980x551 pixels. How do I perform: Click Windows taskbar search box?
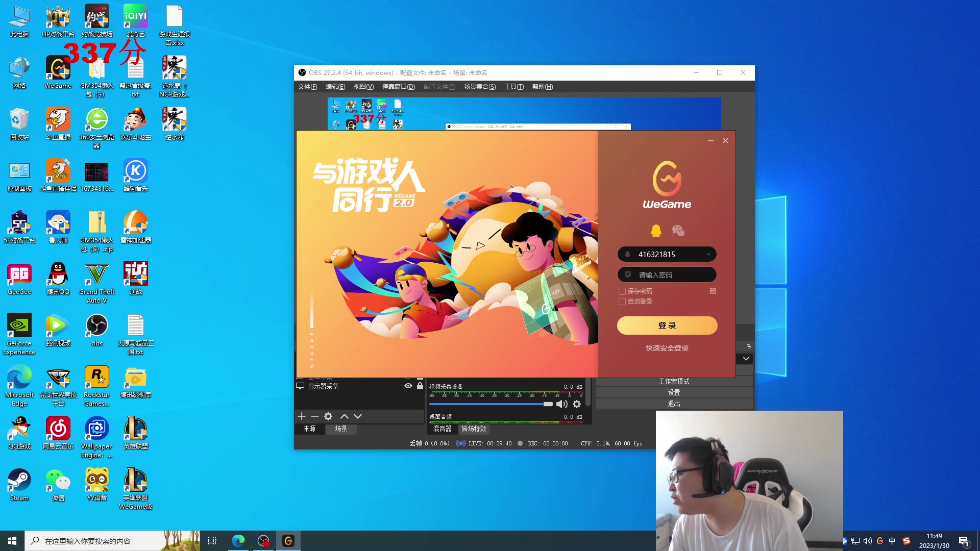click(112, 541)
